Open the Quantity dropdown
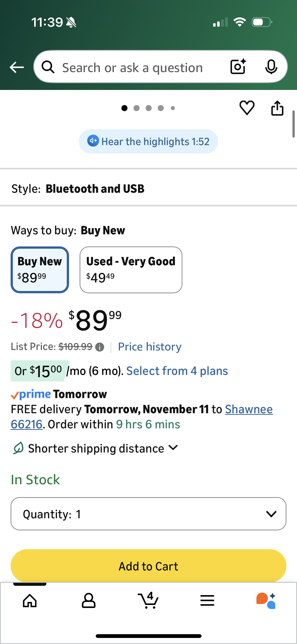The image size is (297, 644). coord(148,514)
